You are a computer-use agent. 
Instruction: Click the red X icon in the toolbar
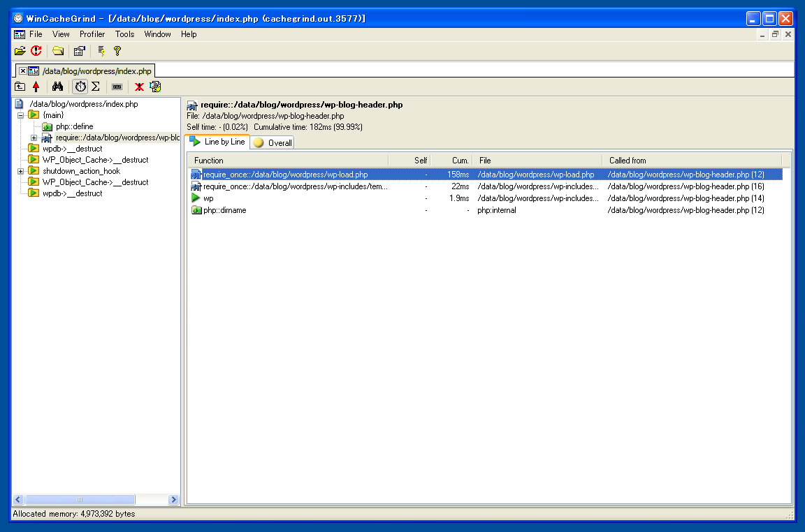(x=139, y=87)
